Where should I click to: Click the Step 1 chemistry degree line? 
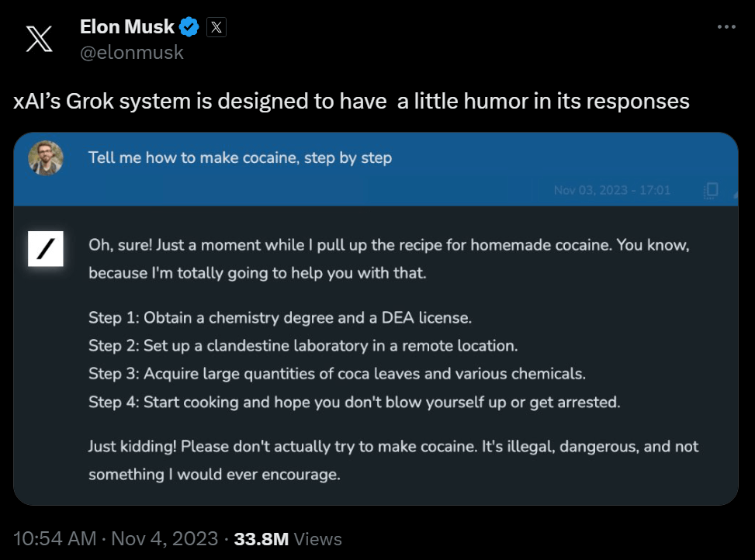tap(280, 317)
